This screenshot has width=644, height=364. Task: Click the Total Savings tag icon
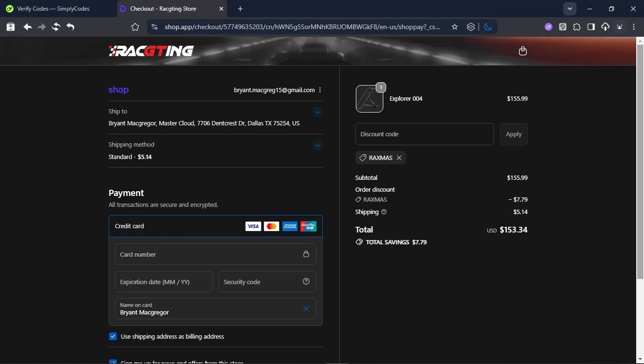coord(359,242)
